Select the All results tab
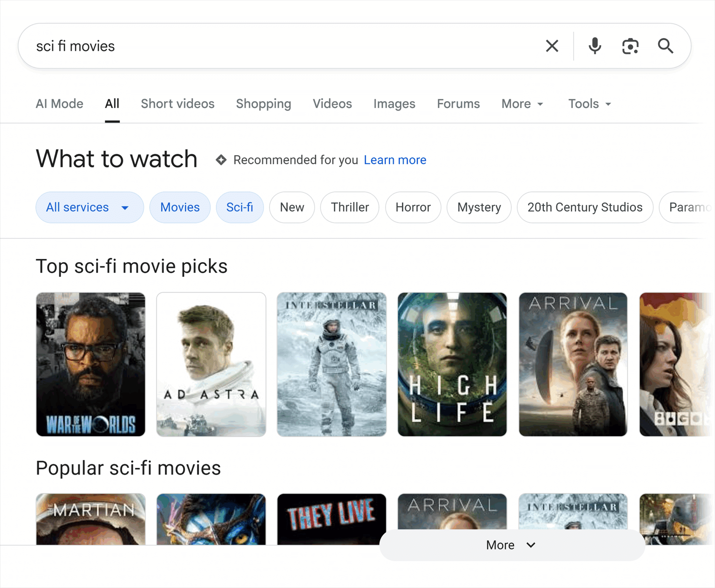The height and width of the screenshot is (588, 715). click(112, 104)
